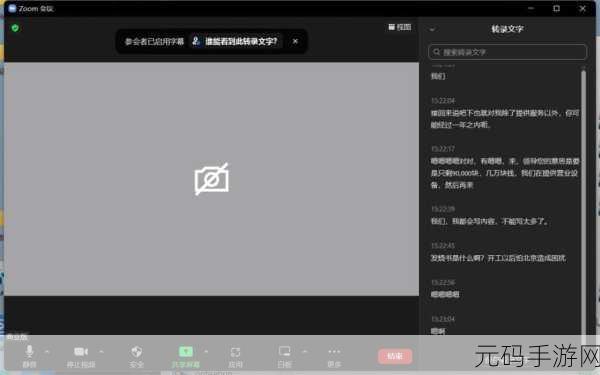Focus the 搜索转录文字 search field
Screen dimensions: 600x375
point(507,52)
